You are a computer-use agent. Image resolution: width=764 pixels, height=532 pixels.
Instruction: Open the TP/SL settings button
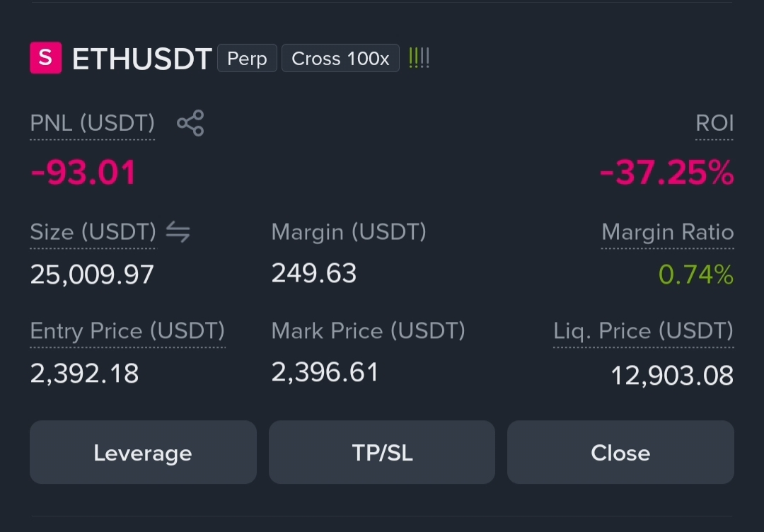click(x=382, y=452)
